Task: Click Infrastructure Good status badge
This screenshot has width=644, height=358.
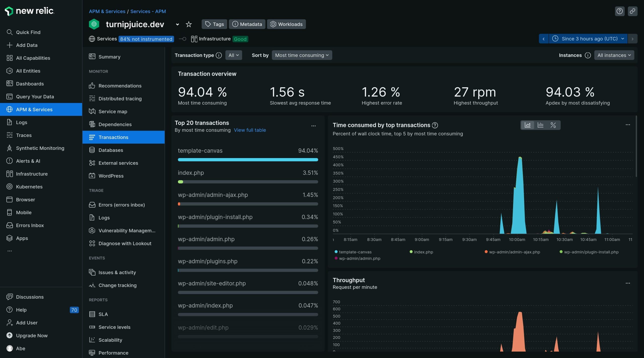Action: pyautogui.click(x=240, y=39)
